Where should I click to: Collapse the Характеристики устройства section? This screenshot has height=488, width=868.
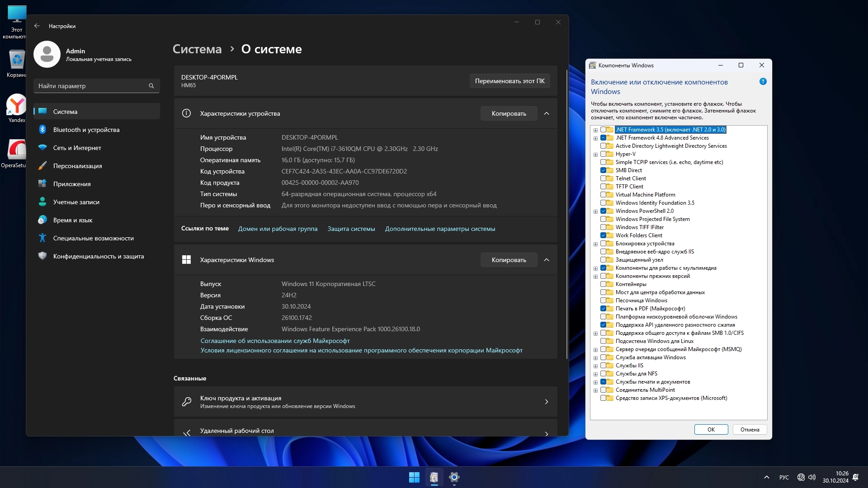[546, 113]
